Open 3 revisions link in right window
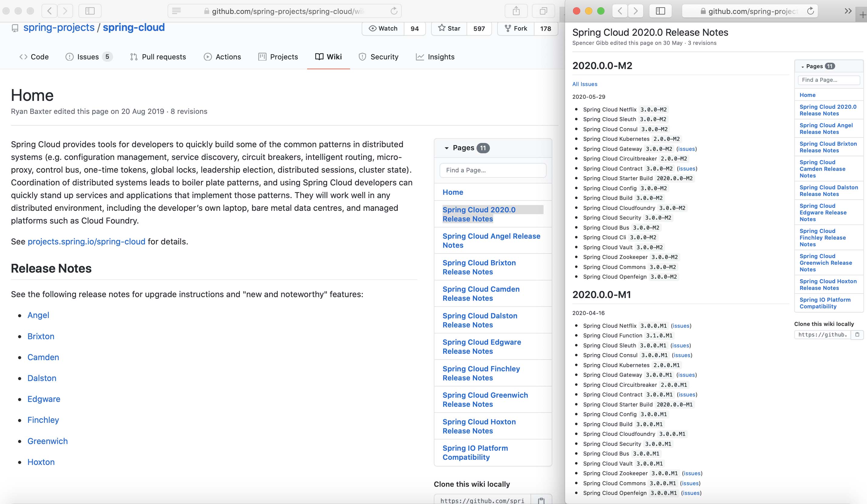 point(702,43)
